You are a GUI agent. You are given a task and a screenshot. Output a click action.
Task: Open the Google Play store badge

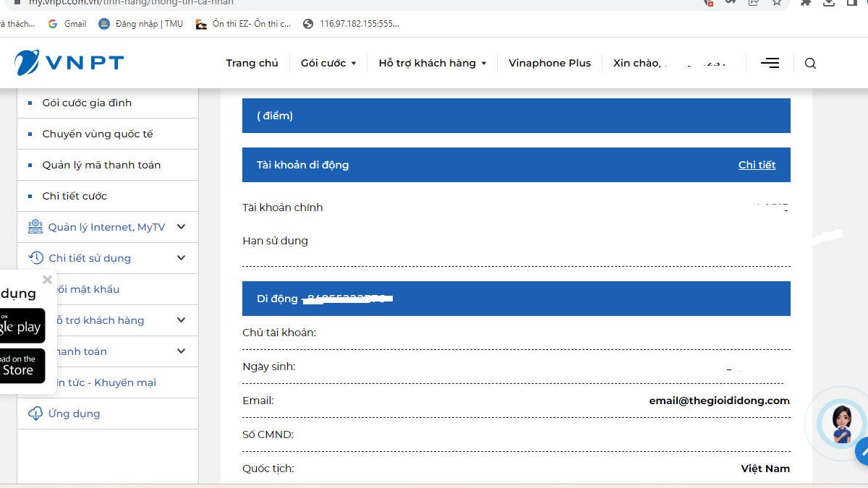click(x=20, y=326)
